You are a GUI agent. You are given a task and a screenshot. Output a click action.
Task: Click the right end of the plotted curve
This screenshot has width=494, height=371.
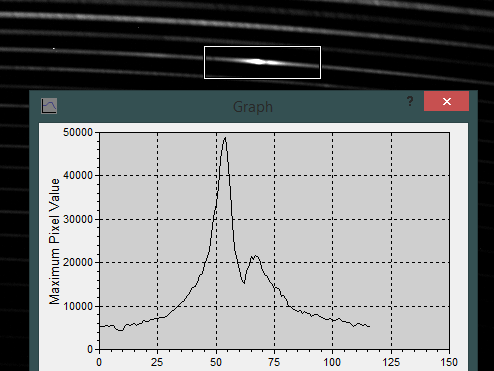(x=369, y=326)
